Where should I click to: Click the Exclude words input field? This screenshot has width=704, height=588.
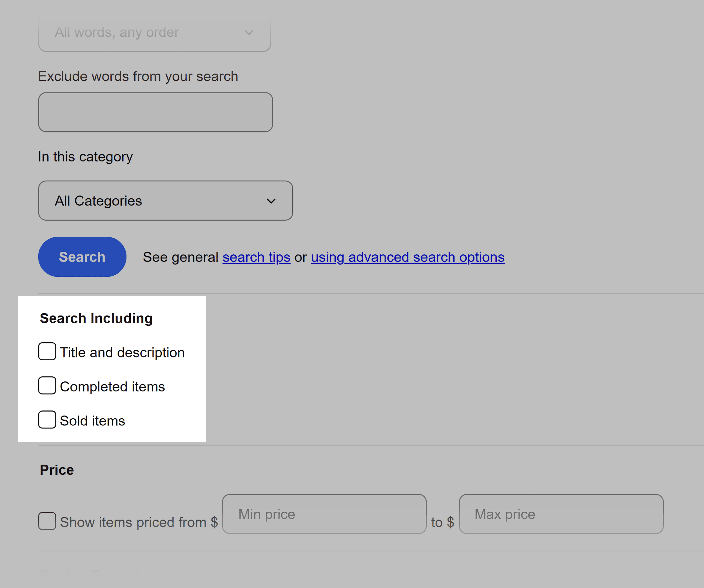(x=155, y=112)
